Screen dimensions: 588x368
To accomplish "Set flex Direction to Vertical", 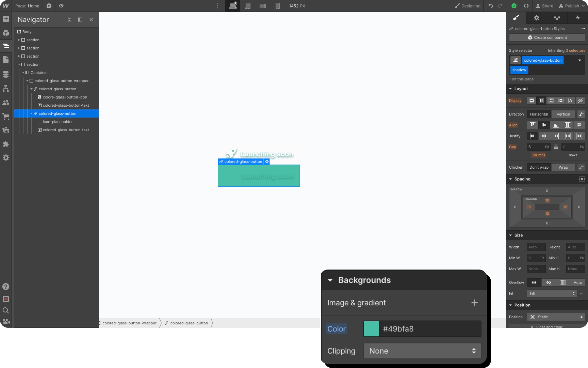I will click(x=563, y=114).
